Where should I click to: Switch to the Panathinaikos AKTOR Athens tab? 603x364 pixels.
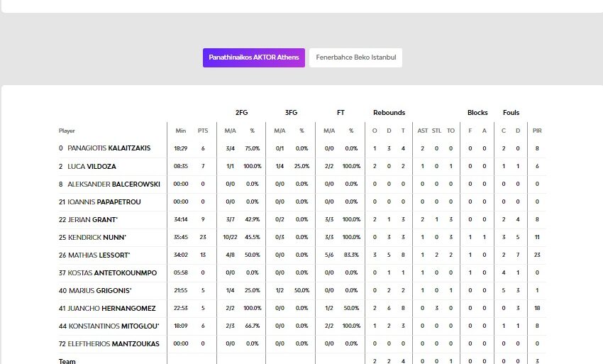click(254, 57)
